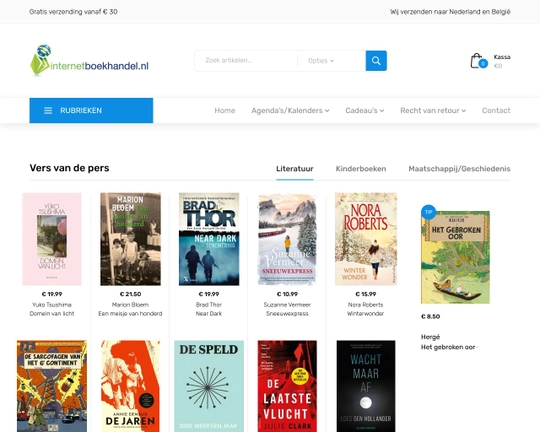The width and height of the screenshot is (540, 432).
Task: Select the Nora Roberts Winterwonder book cover
Action: click(x=366, y=239)
